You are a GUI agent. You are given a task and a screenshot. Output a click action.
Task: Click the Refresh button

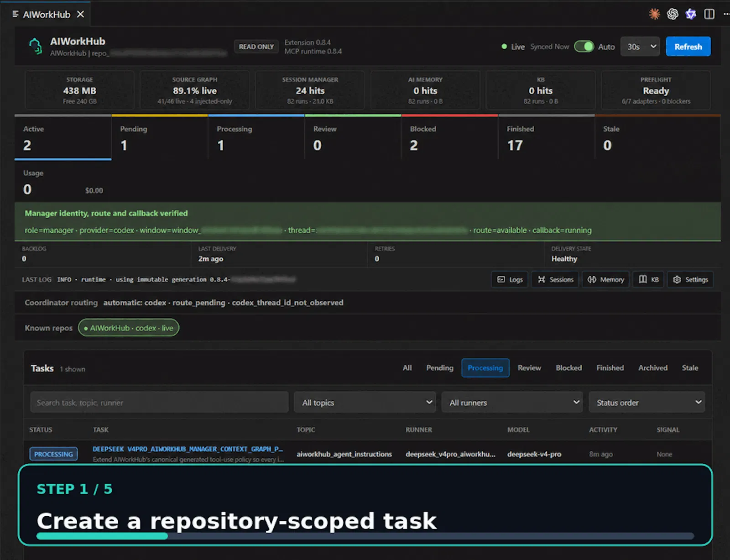point(688,47)
